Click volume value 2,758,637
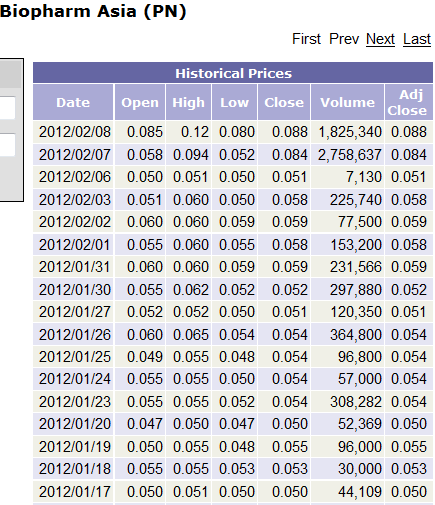Viewport: 435px width, 505px height. point(350,155)
